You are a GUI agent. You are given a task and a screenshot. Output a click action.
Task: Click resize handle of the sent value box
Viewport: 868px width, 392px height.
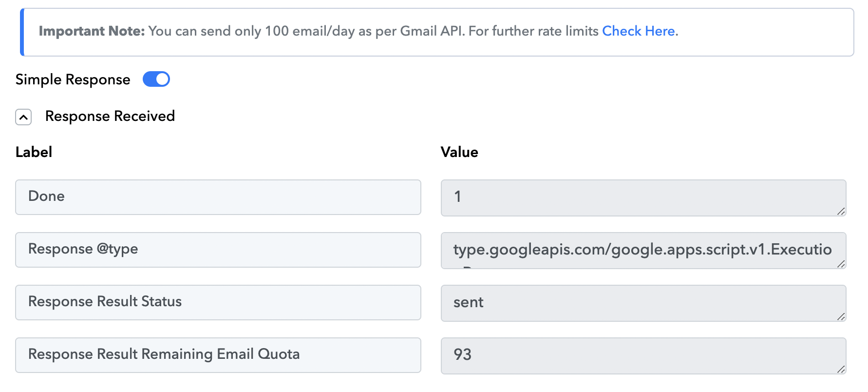pos(841,316)
